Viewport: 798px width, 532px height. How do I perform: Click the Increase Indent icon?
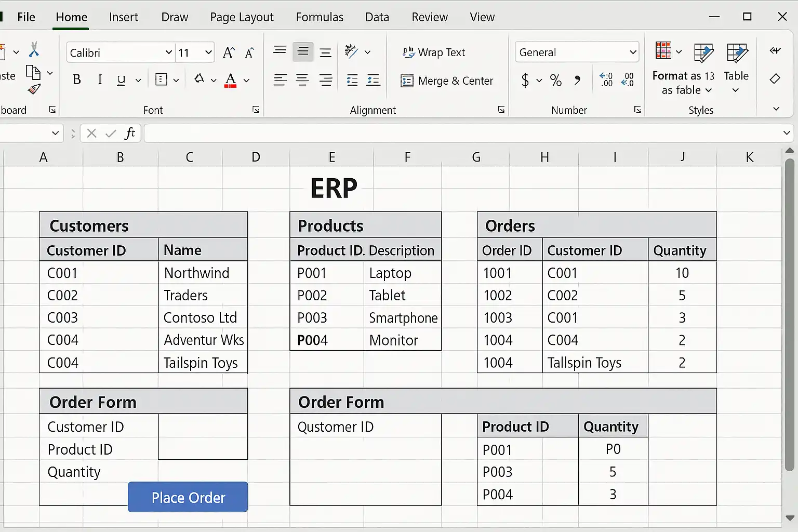tap(374, 80)
